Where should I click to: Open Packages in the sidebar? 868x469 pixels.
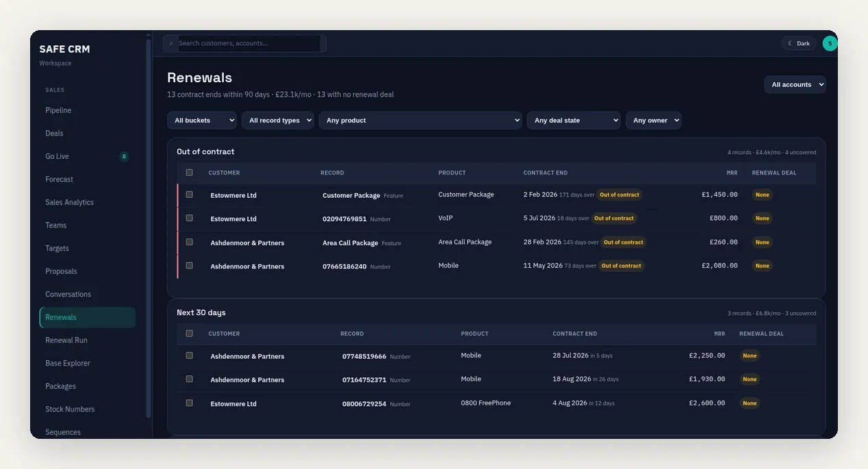pos(88,386)
